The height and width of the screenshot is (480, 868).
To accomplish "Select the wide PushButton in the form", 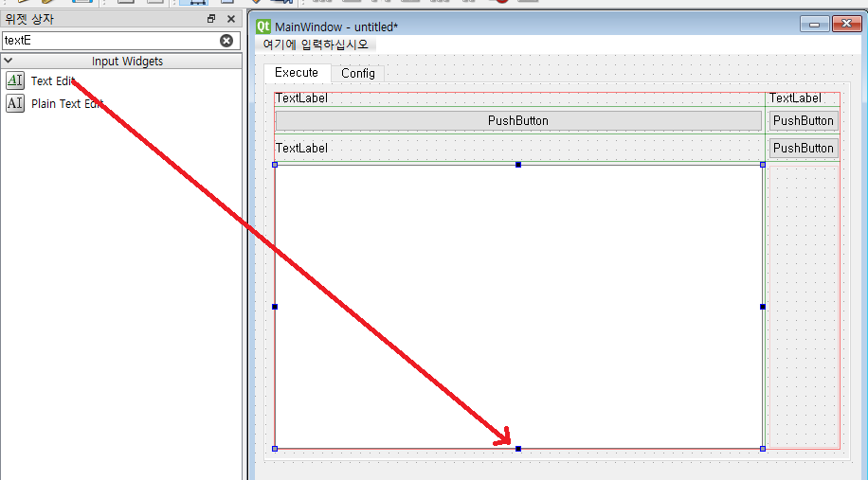I will click(x=518, y=120).
